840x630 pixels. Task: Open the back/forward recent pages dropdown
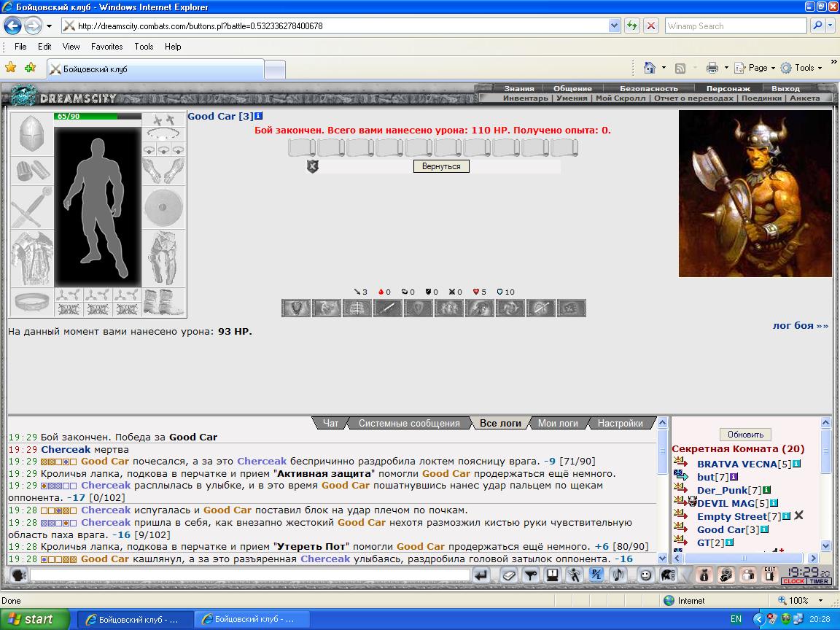click(x=49, y=26)
